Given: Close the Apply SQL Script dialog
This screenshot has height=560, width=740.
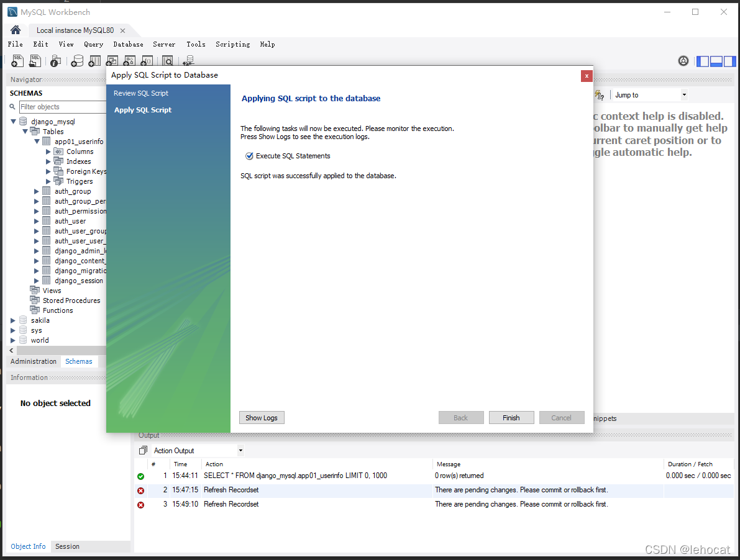Looking at the screenshot, I should click(587, 76).
